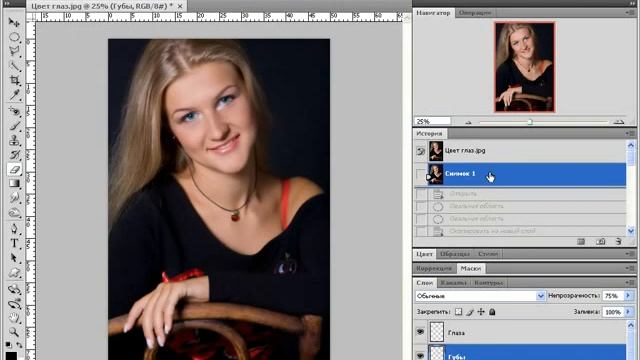
Task: Click the create new snapshot camera icon
Action: click(x=600, y=242)
